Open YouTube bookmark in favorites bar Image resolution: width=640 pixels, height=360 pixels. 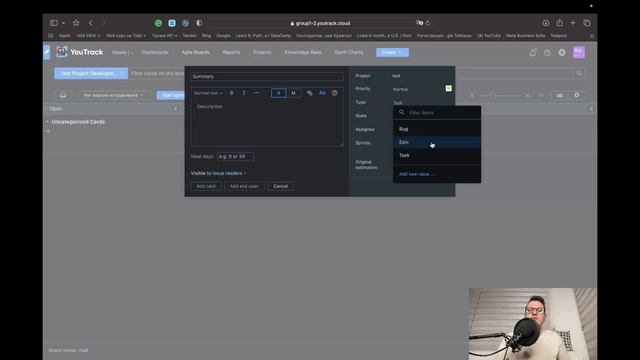click(489, 36)
